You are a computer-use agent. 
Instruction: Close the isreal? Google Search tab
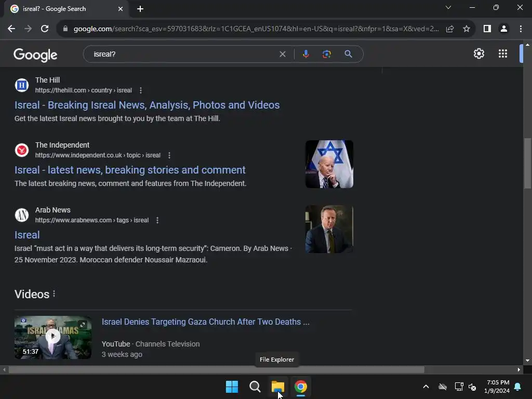(x=121, y=9)
